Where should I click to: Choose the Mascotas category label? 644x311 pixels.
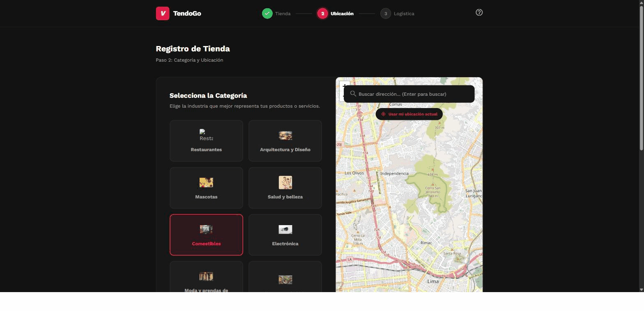coord(206,197)
